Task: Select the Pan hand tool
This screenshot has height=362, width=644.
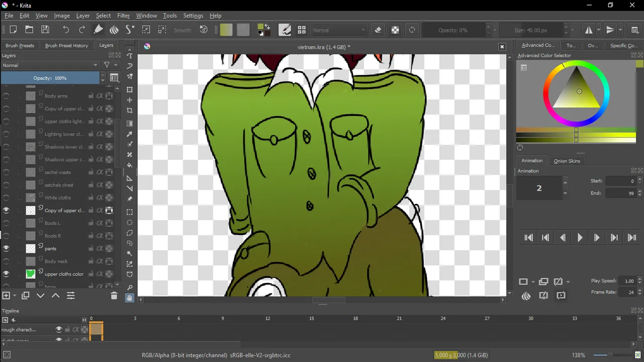Action: (130, 298)
